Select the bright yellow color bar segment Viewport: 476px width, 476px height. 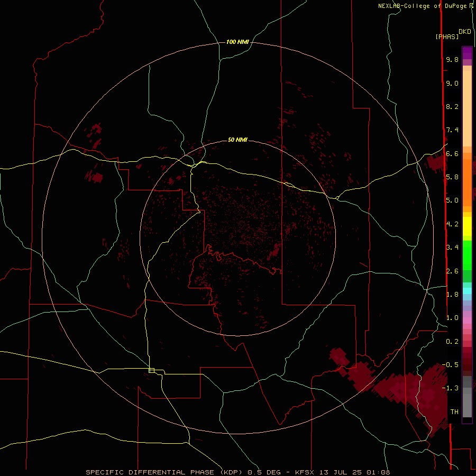coord(467,226)
